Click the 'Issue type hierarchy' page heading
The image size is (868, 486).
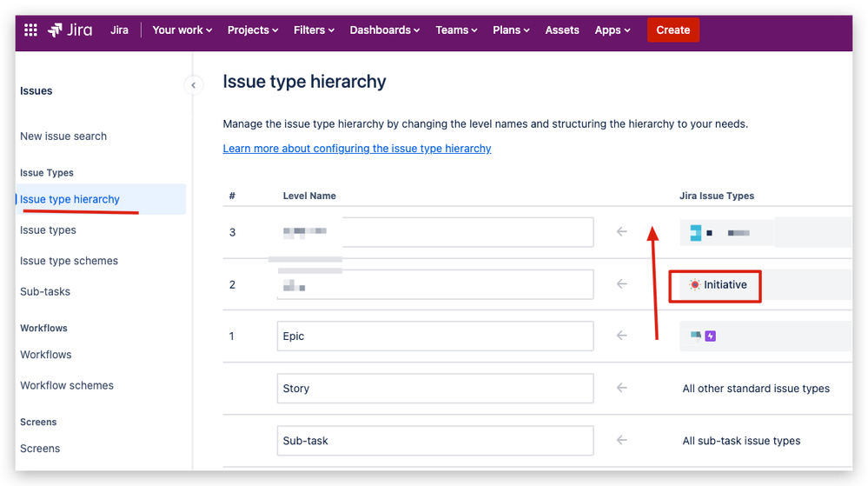[x=304, y=82]
